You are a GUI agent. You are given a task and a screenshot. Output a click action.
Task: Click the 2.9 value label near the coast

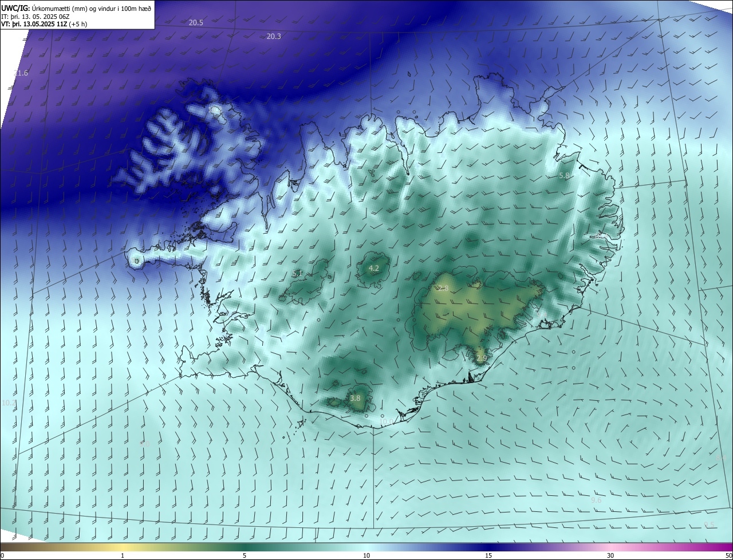(x=482, y=358)
